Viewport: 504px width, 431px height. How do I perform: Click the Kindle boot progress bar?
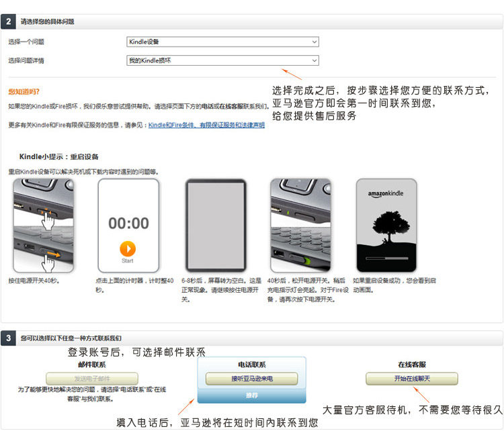386,258
